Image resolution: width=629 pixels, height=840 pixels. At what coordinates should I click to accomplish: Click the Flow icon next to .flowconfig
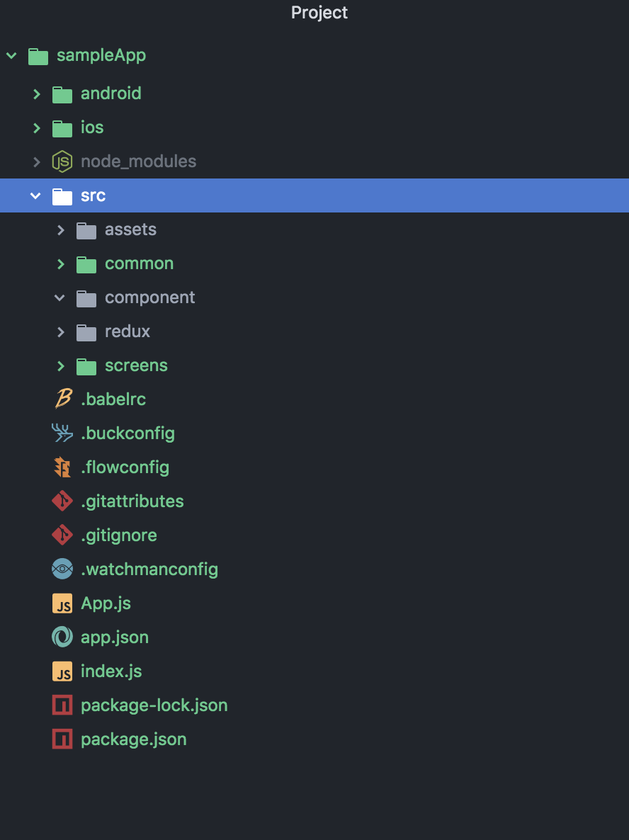pyautogui.click(x=62, y=467)
